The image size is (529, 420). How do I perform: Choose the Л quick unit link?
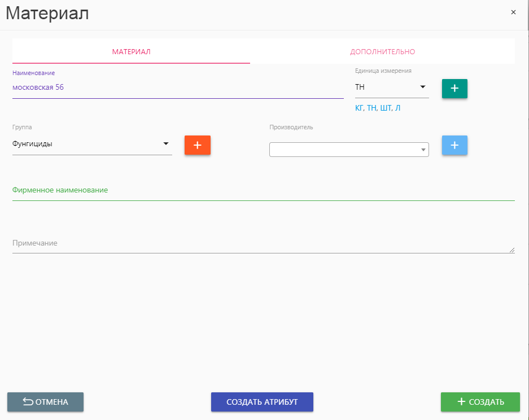pyautogui.click(x=397, y=108)
